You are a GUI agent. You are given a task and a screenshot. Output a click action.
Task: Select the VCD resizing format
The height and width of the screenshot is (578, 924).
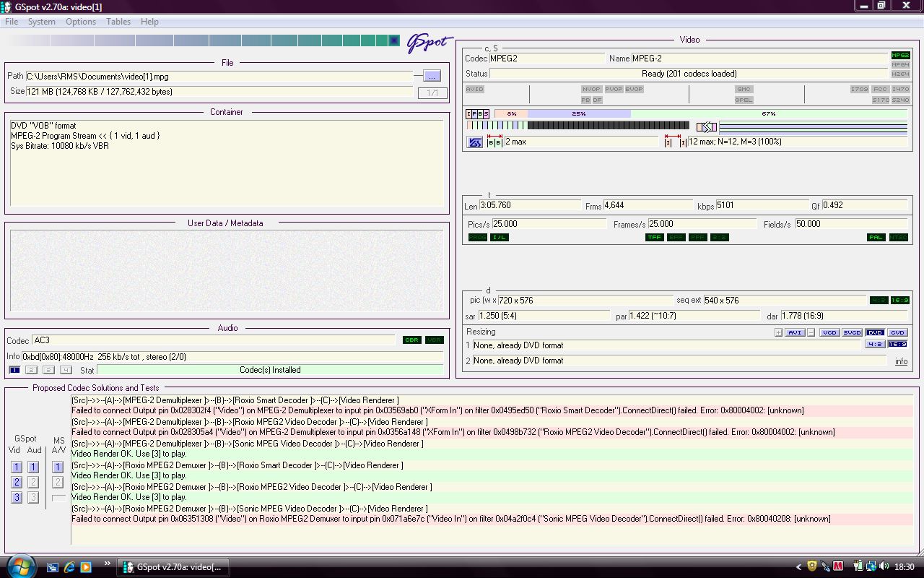(829, 332)
